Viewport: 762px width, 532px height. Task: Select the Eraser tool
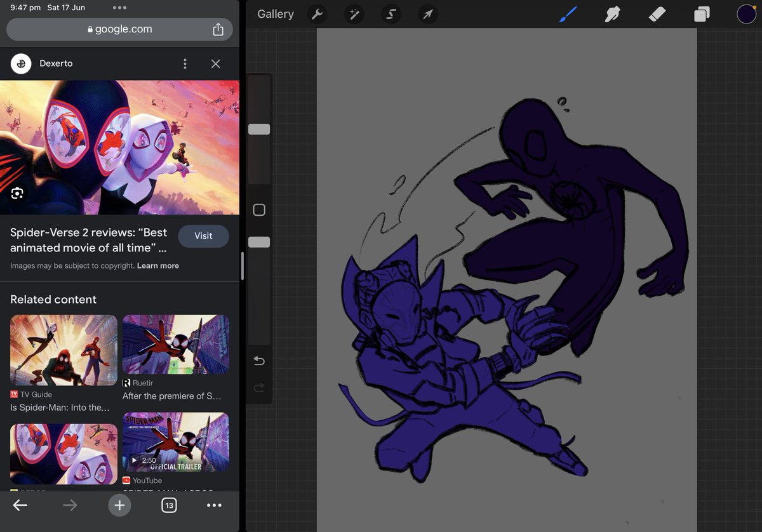point(657,14)
